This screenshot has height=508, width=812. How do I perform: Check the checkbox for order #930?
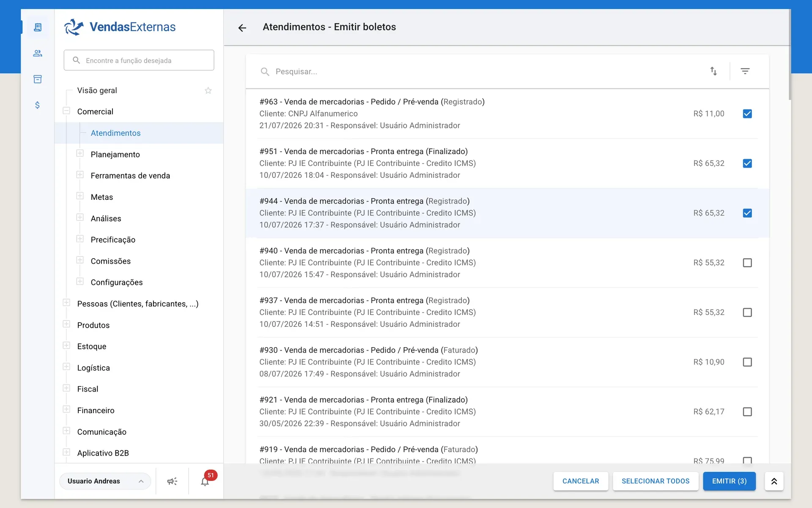click(747, 362)
